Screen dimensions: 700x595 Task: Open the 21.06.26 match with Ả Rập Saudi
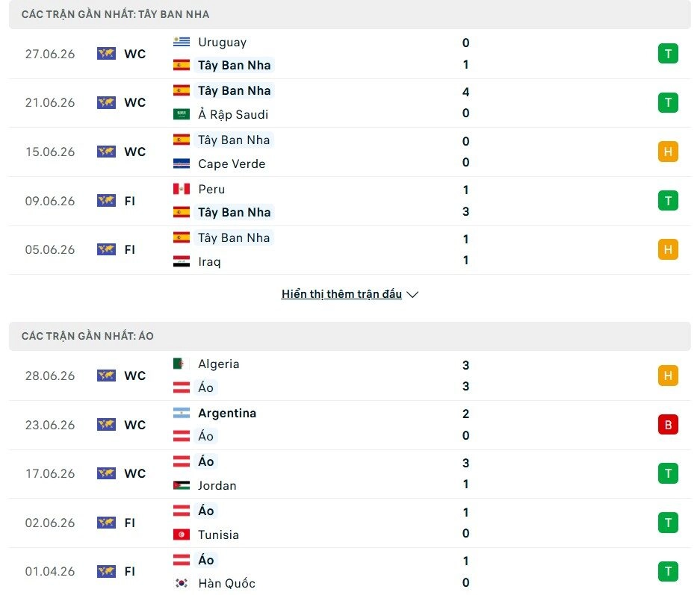click(350, 102)
